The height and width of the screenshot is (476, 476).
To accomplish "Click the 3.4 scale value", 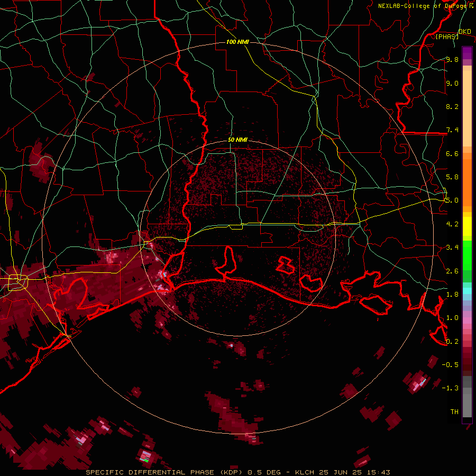I will tap(452, 248).
